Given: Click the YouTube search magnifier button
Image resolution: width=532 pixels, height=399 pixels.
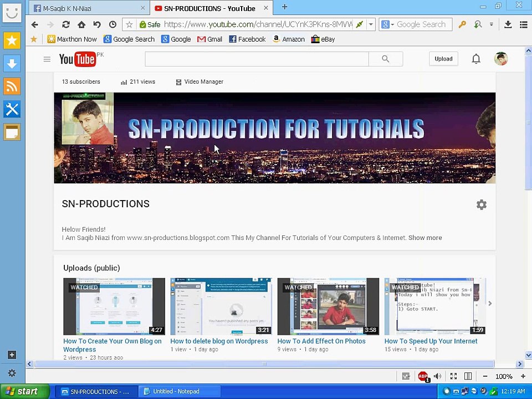Looking at the screenshot, I should point(385,59).
